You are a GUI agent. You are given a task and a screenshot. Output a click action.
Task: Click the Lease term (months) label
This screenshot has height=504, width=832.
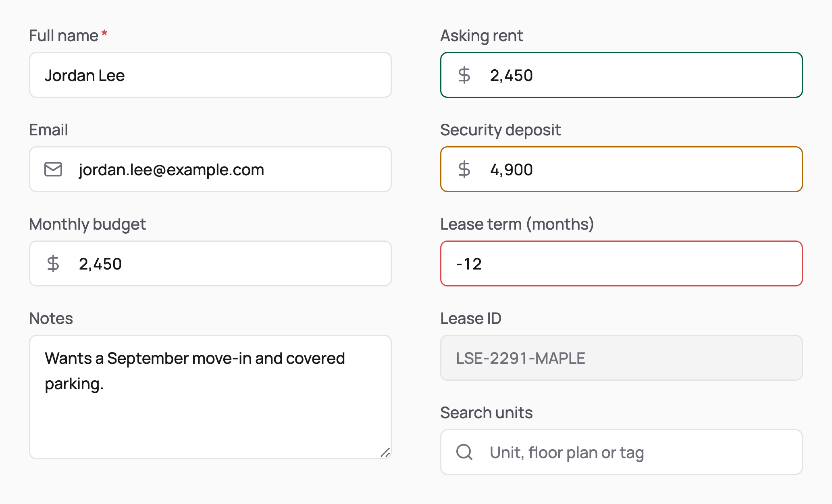(517, 224)
